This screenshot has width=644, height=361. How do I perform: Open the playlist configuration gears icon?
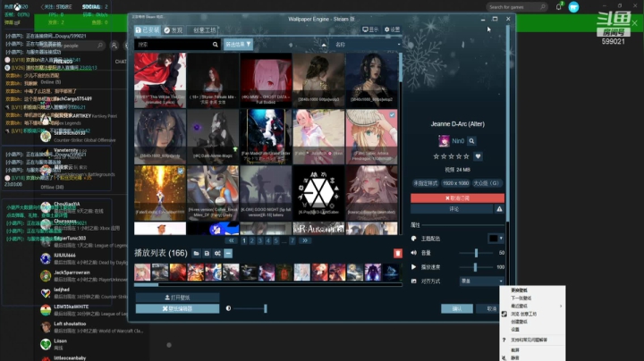coord(217,253)
